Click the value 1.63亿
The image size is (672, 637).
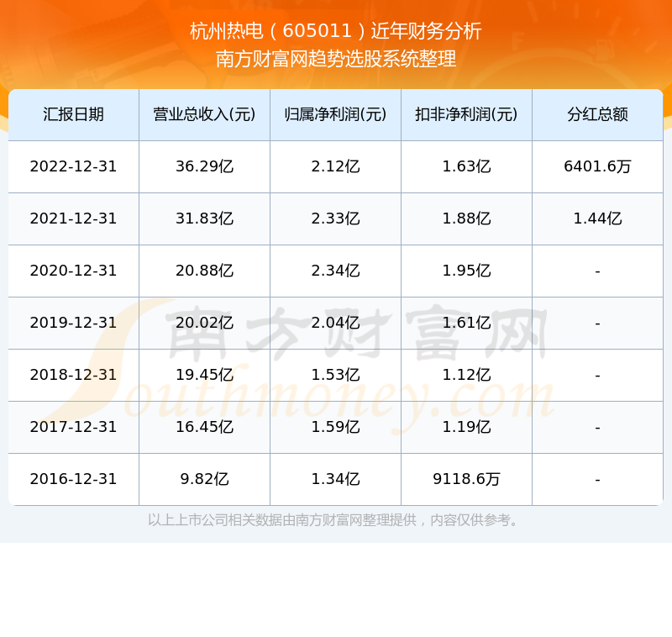[x=466, y=166]
